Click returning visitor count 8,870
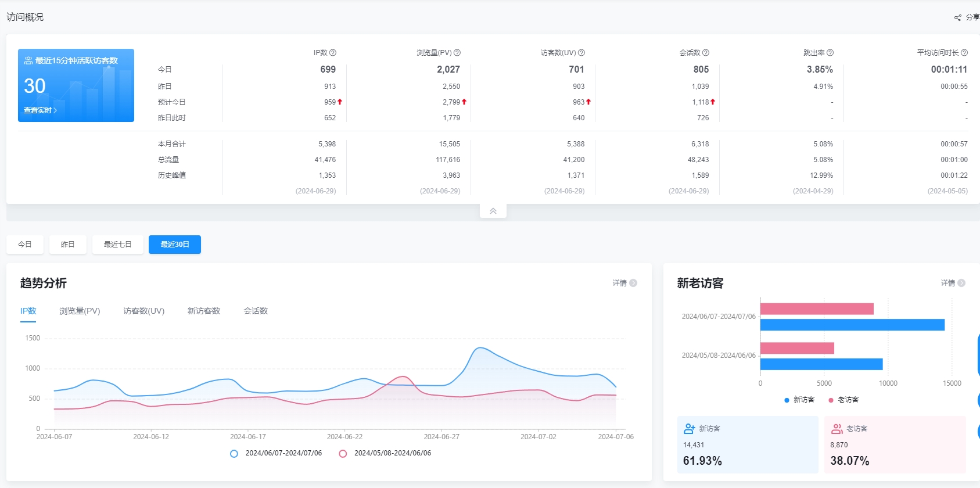Screen dimensions: 980x488 pos(839,445)
